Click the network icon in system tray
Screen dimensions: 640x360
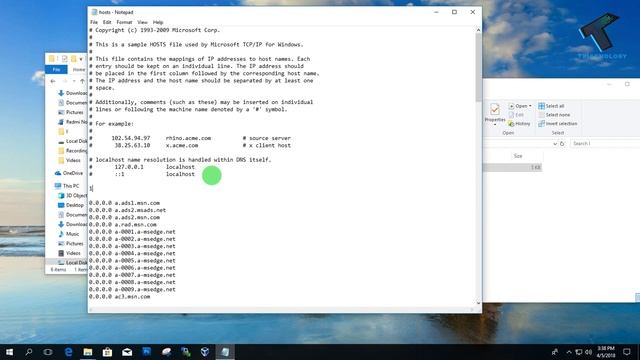[x=578, y=352]
